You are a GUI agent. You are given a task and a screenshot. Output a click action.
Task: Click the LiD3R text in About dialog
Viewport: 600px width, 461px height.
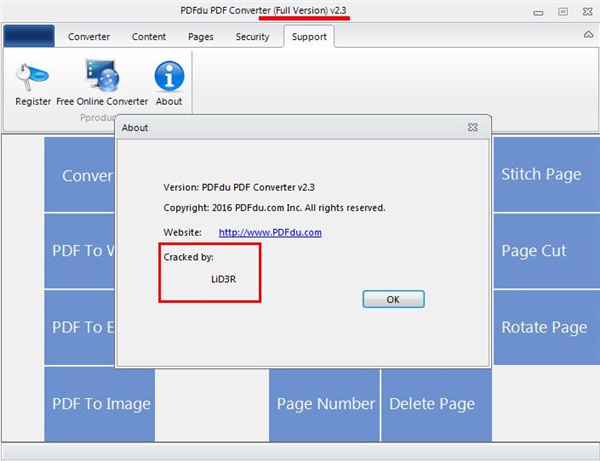click(223, 279)
